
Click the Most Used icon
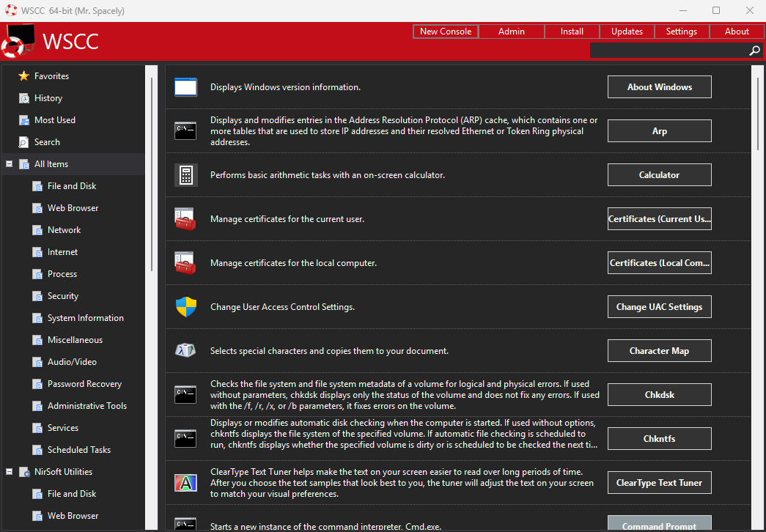pos(23,120)
